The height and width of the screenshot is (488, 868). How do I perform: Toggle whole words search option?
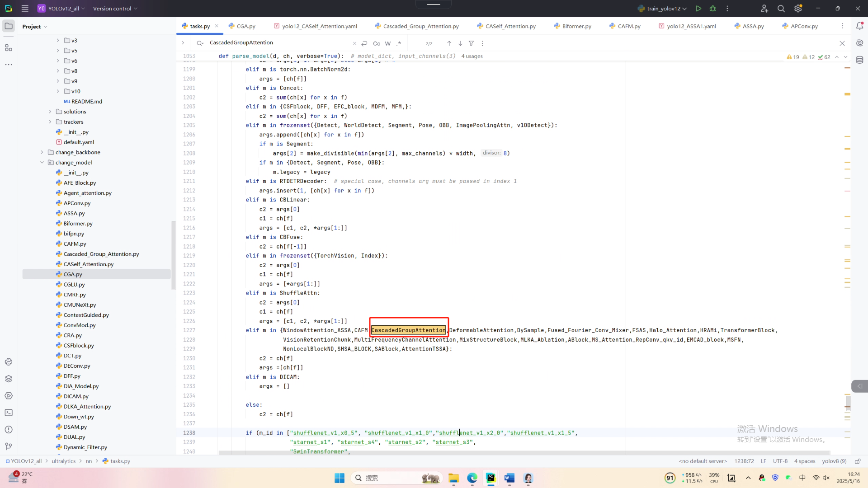388,43
